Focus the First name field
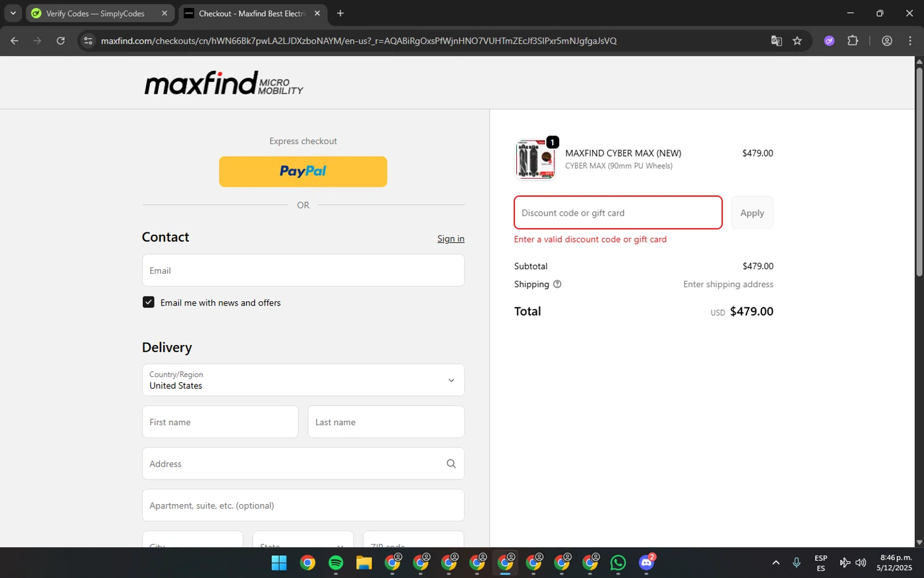This screenshot has height=578, width=924. click(x=221, y=422)
